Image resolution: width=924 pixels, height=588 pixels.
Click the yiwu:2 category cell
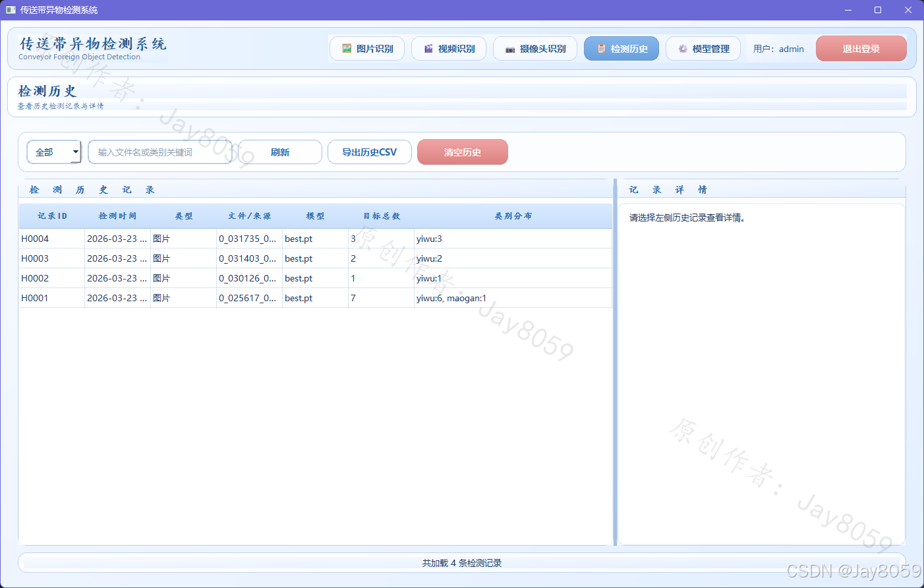[513, 258]
